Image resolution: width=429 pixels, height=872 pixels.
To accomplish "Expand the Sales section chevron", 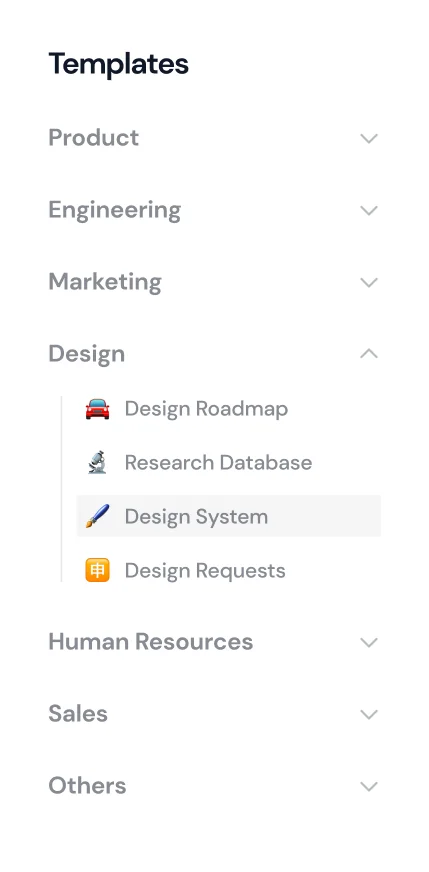I will [369, 714].
